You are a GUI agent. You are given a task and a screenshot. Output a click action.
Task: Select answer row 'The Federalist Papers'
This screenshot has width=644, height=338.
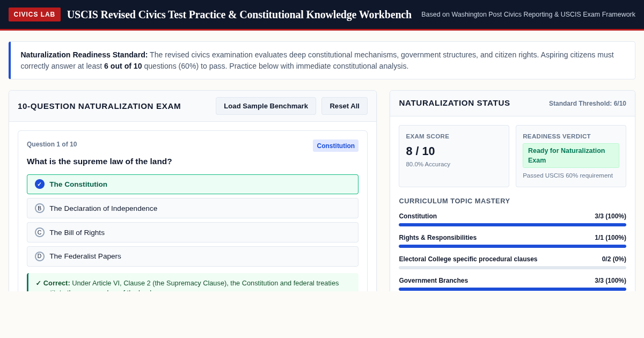(193, 256)
